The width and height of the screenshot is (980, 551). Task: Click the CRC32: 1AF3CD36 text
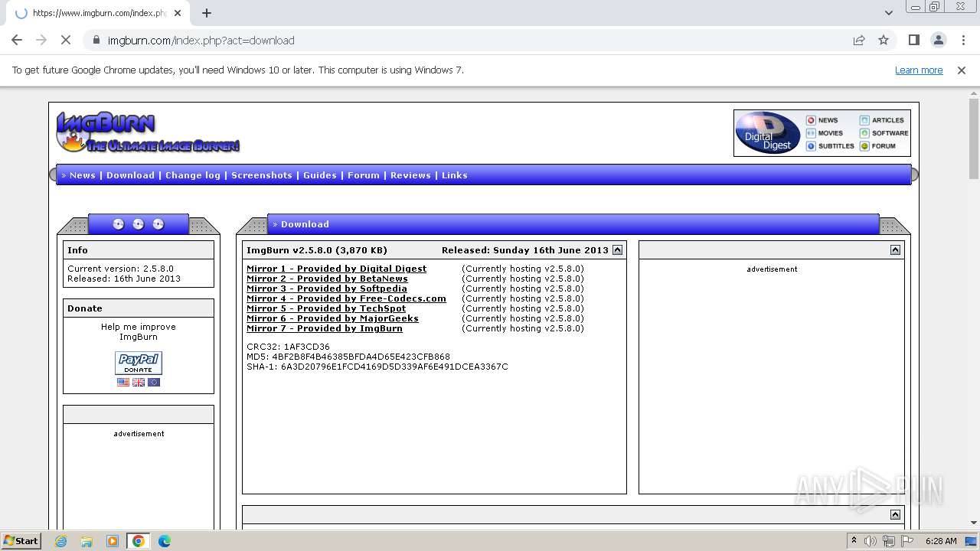coord(288,347)
